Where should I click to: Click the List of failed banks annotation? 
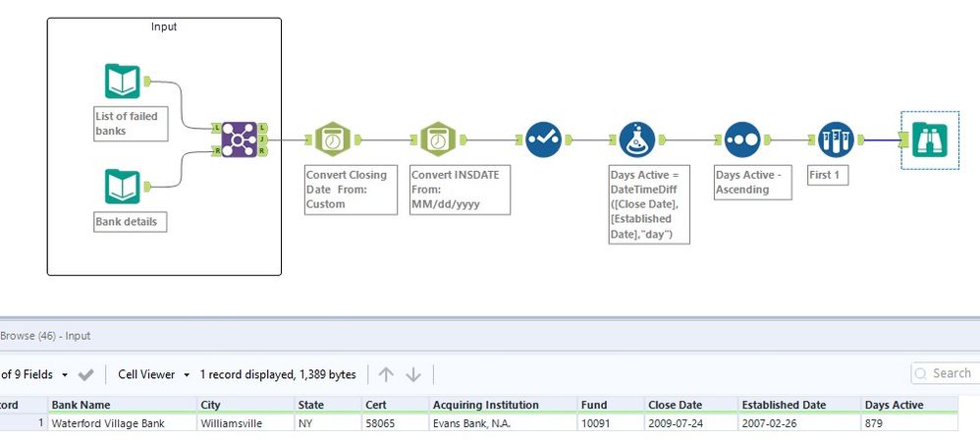[x=131, y=123]
